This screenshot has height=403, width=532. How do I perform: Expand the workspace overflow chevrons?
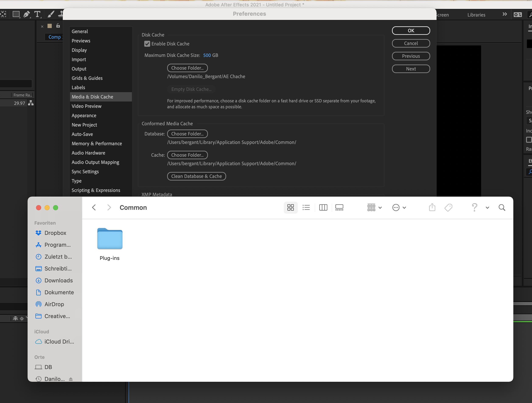505,14
